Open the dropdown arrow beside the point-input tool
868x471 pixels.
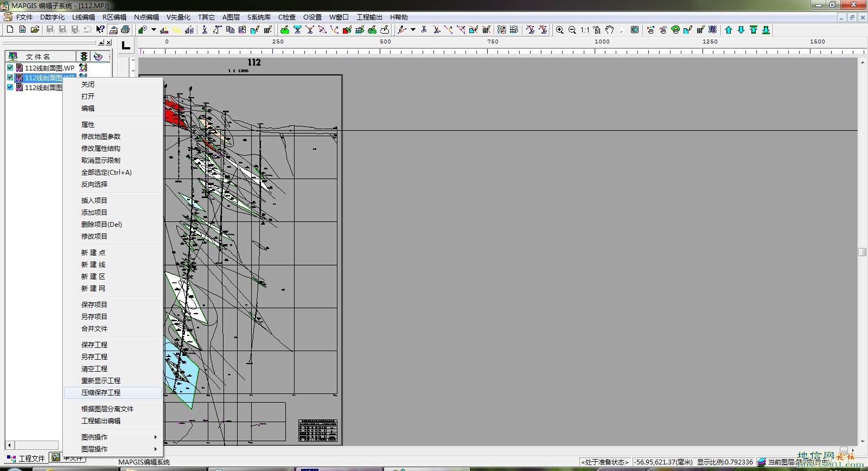click(x=154, y=30)
